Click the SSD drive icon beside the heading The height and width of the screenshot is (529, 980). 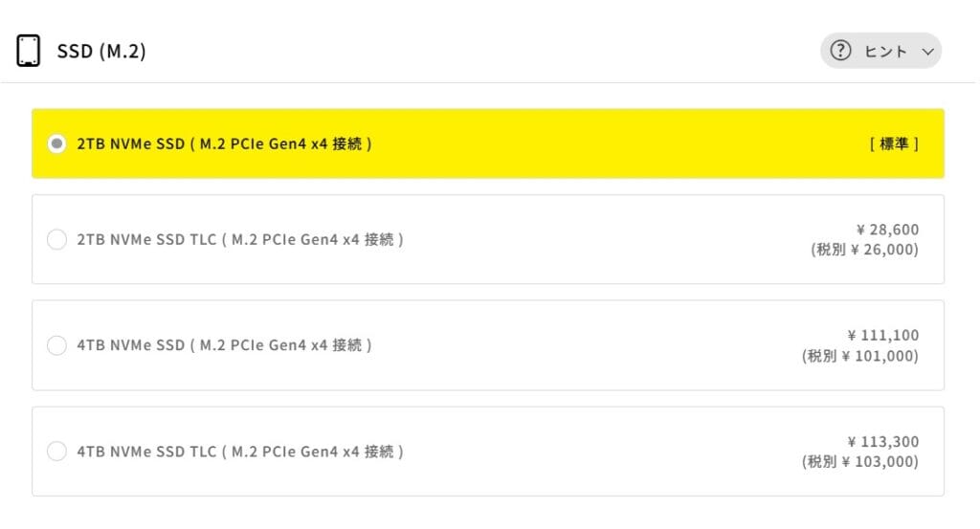pos(29,51)
